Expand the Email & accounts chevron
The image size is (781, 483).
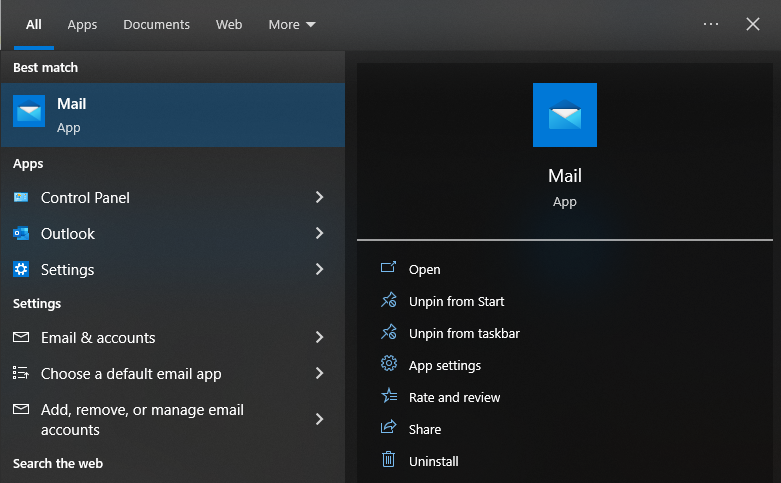[x=320, y=338]
